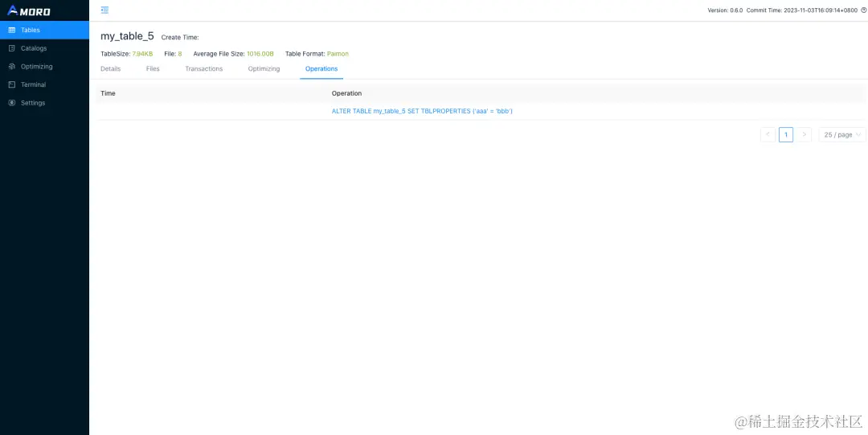Open Terminal in sidebar menu
Viewport: 868px width, 435px height.
pos(44,84)
